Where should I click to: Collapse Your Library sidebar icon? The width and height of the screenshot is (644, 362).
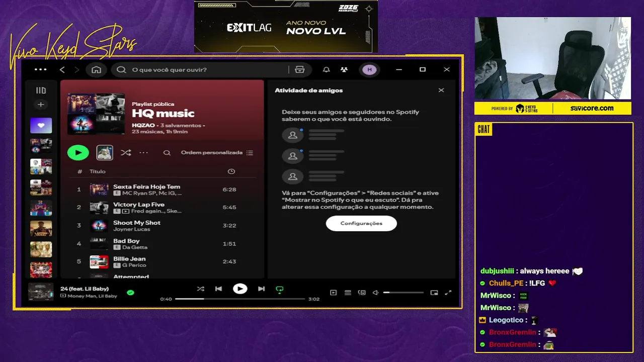pos(41,90)
